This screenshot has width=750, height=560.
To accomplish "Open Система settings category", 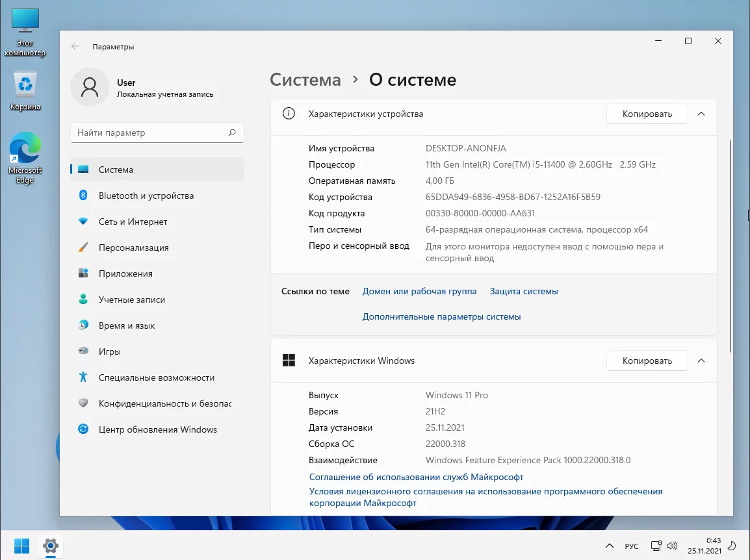I will click(157, 170).
